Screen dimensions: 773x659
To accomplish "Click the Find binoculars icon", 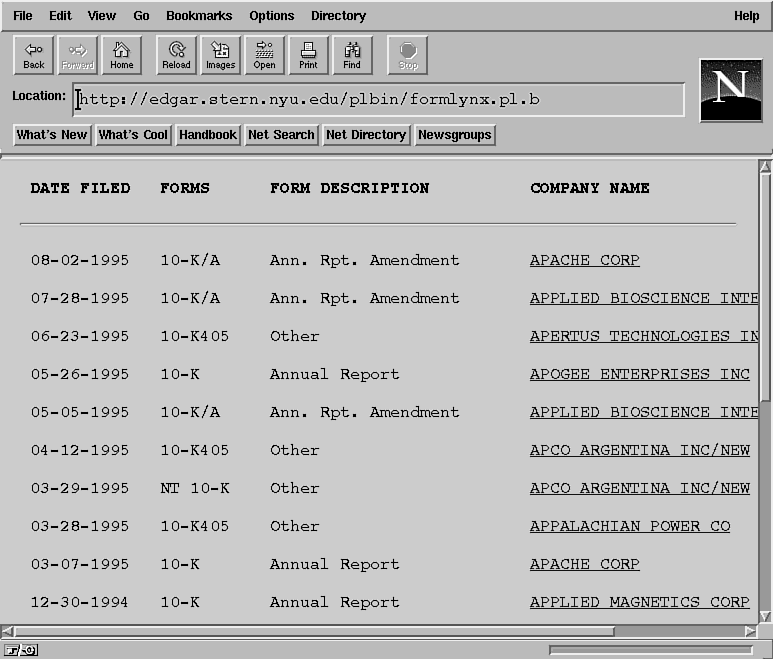I will (x=352, y=55).
